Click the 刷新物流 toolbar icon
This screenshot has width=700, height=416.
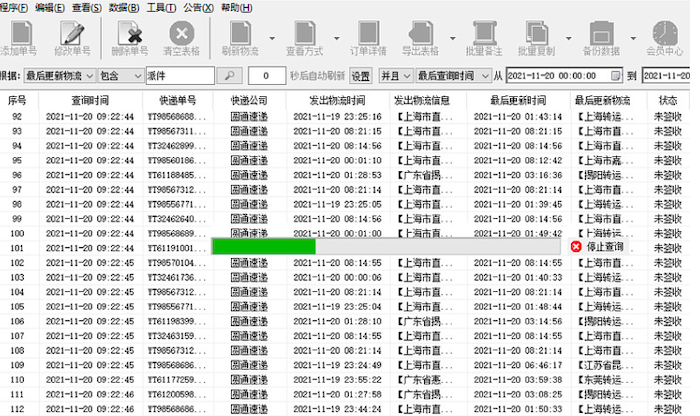click(241, 33)
